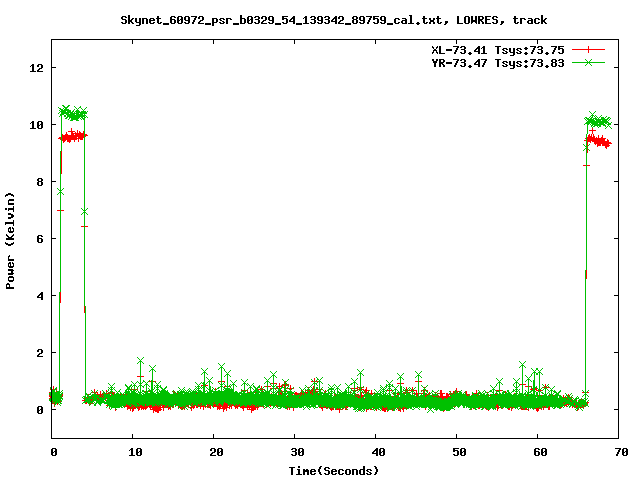
Task: Click the 60 tick label on the time axis
Action: click(537, 452)
